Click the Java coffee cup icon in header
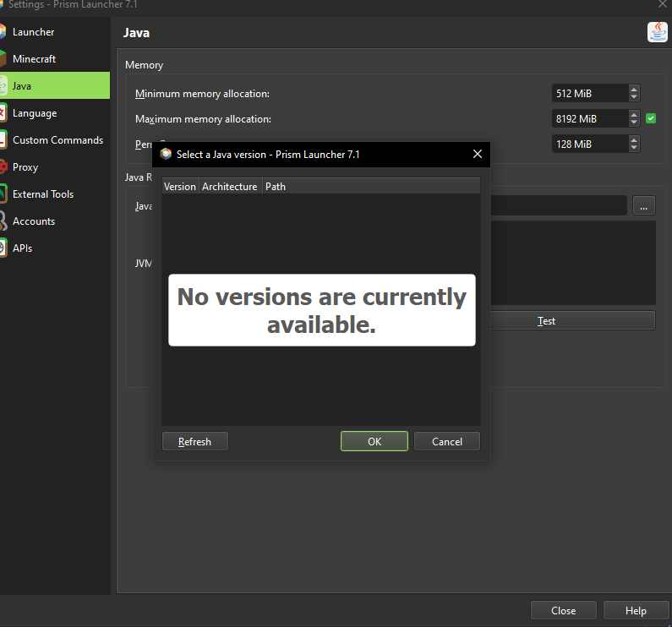Screen dimensions: 672x627 pyautogui.click(x=658, y=32)
